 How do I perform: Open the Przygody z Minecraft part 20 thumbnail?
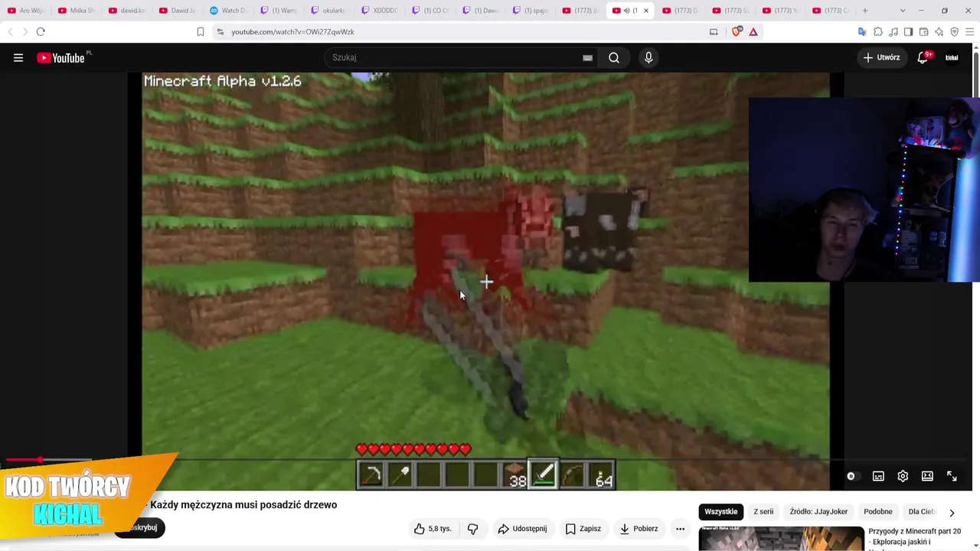click(x=781, y=539)
